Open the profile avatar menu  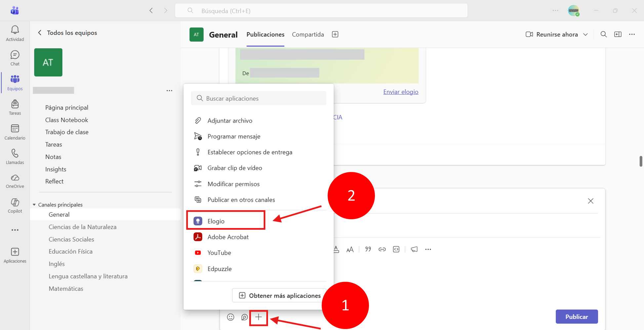(x=574, y=11)
